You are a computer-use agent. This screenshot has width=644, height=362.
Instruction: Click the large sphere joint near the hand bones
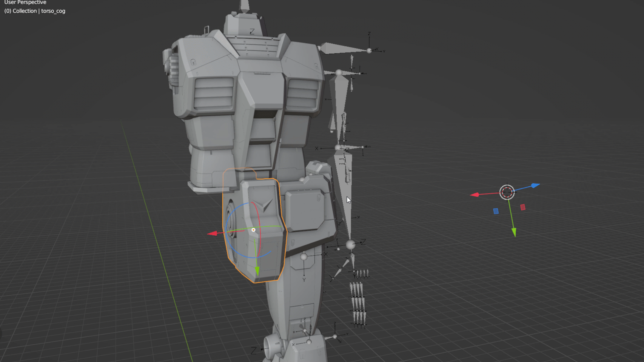[x=351, y=245]
